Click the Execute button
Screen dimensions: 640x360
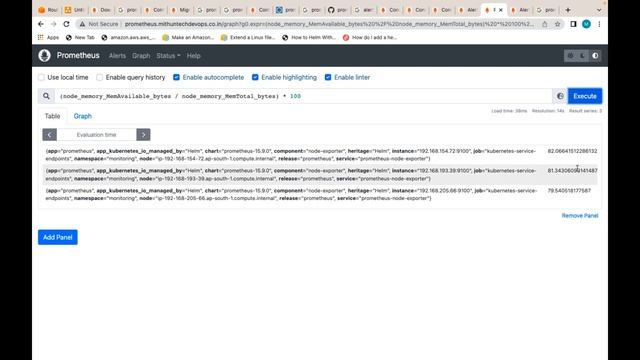point(584,96)
